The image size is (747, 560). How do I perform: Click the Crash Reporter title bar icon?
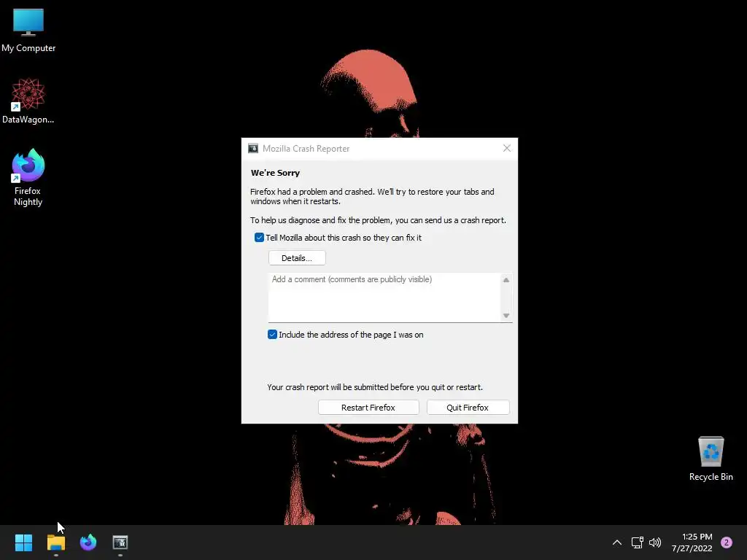(x=253, y=149)
